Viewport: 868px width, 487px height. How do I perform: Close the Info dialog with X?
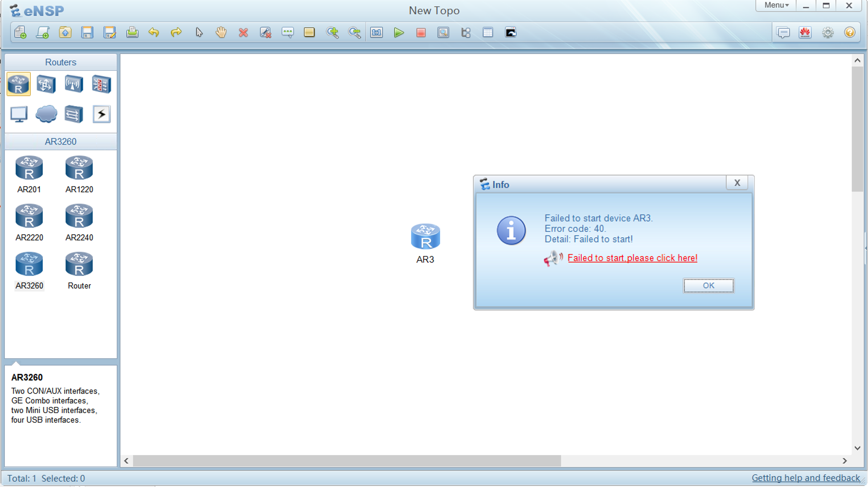[737, 183]
